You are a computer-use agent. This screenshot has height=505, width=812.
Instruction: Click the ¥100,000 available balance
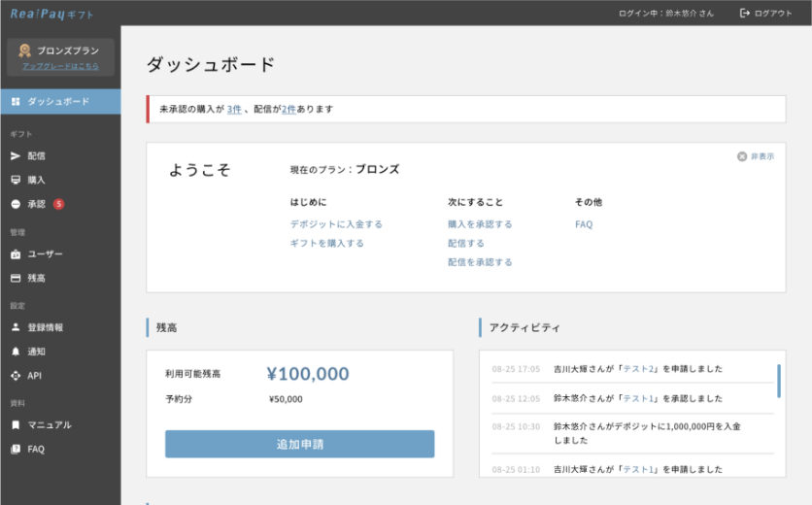308,374
